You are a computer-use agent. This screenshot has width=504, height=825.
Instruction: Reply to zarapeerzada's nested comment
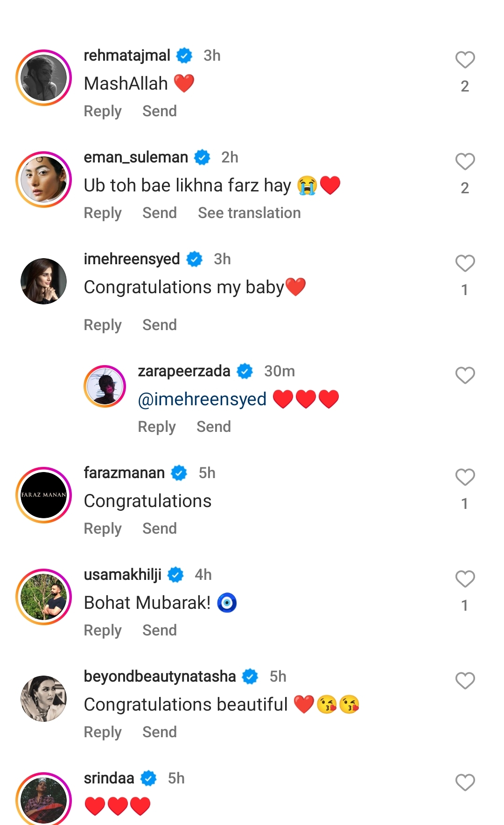click(x=157, y=427)
